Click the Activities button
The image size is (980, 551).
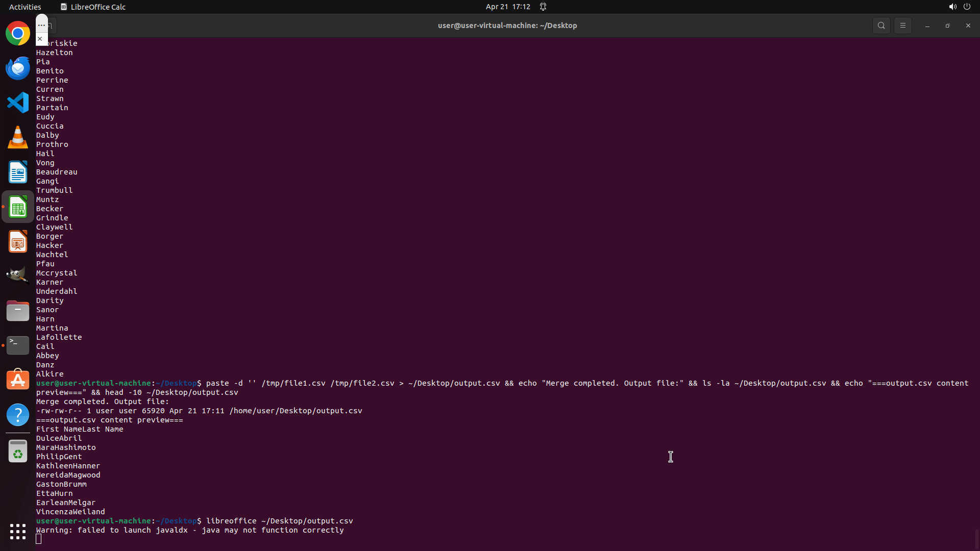[25, 7]
